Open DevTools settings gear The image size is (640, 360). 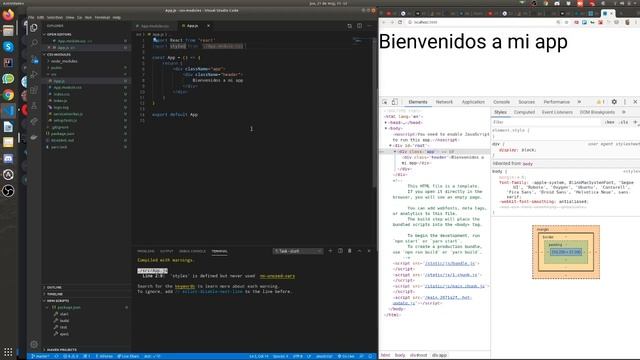coord(614,102)
